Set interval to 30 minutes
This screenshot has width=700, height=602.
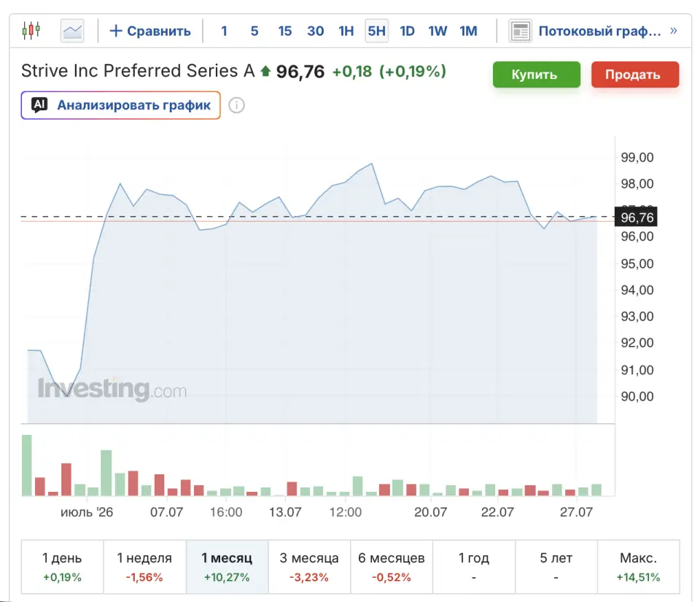point(315,31)
